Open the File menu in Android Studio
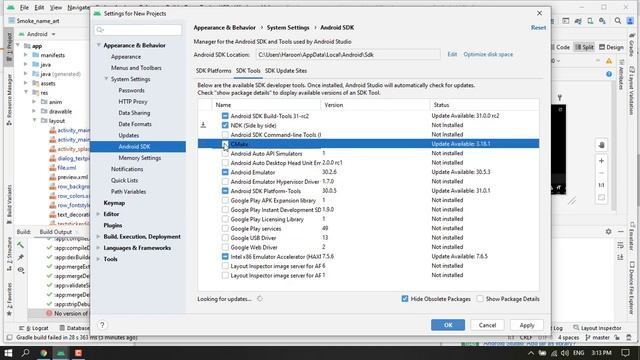Screen dimensions: 640x360 [24, 7]
